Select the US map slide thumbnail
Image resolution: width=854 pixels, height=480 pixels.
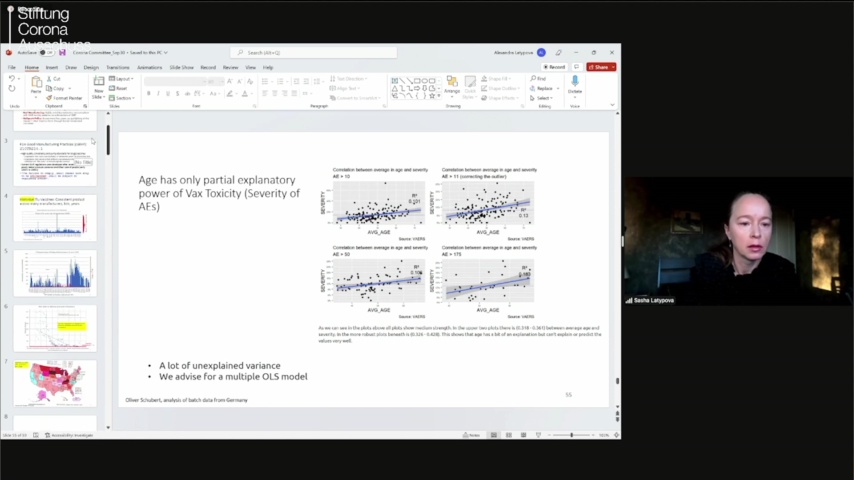tap(55, 382)
